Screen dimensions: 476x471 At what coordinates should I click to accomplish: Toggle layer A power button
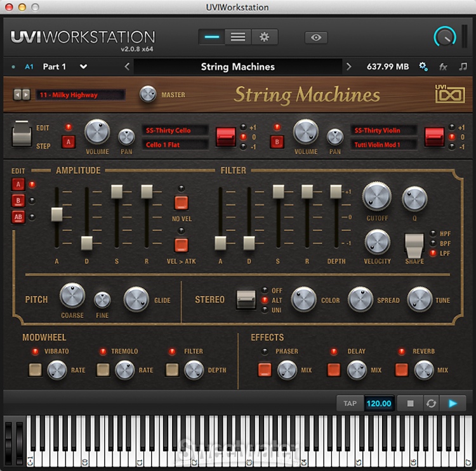point(69,142)
